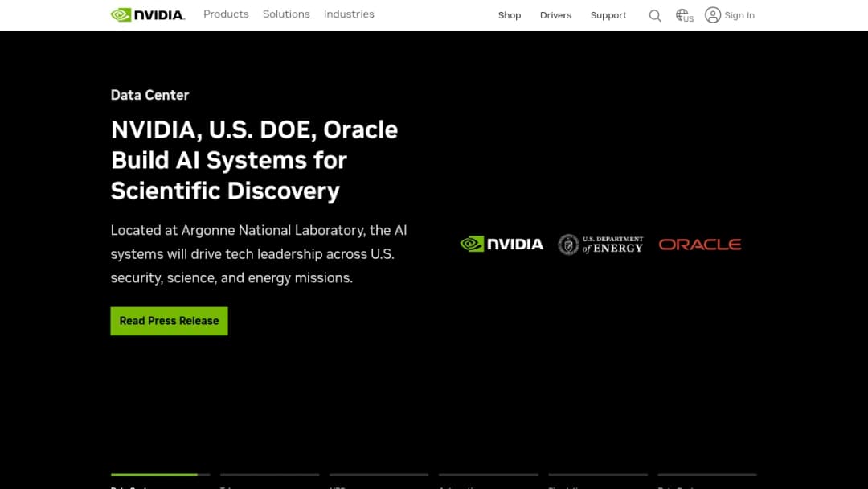The width and height of the screenshot is (868, 489).
Task: Click the Oracle logo in the banner
Action: pyautogui.click(x=700, y=244)
